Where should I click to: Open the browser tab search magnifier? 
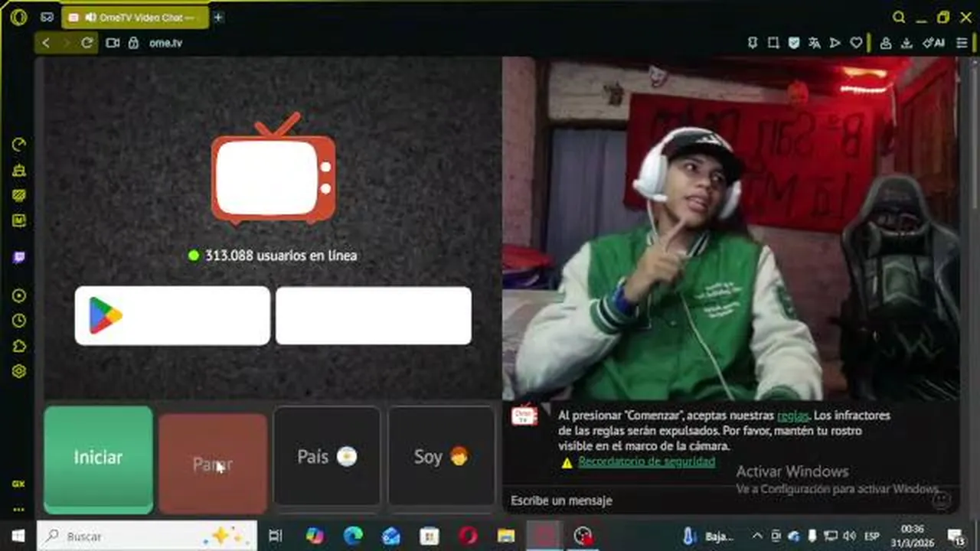tap(899, 17)
